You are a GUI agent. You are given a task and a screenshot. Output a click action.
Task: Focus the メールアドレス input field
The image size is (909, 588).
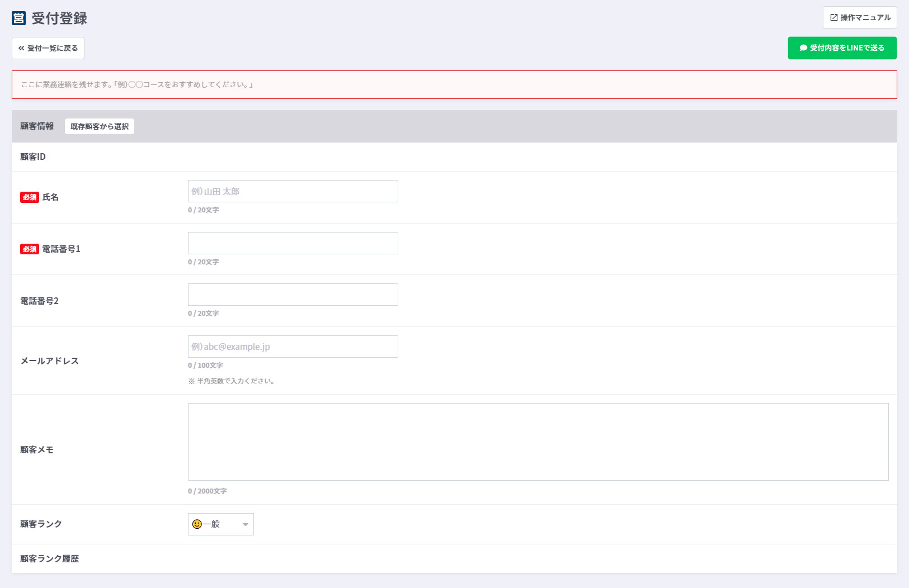point(293,347)
